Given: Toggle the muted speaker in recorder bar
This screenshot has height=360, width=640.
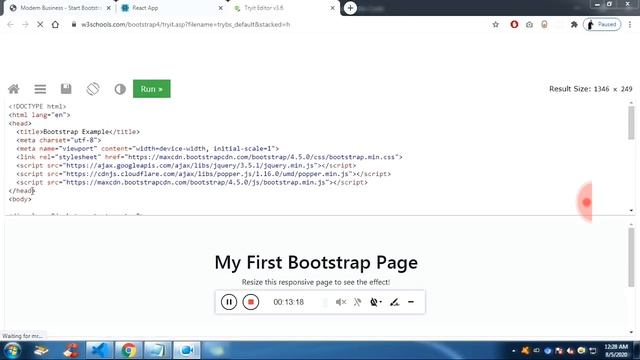Looking at the screenshot, I should tap(341, 302).
